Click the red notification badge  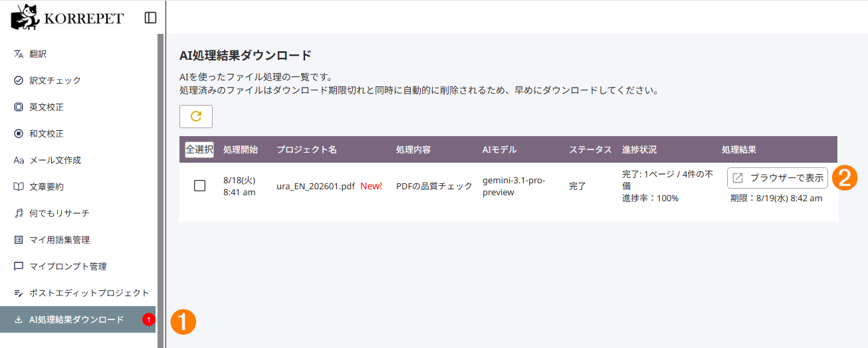click(x=148, y=319)
